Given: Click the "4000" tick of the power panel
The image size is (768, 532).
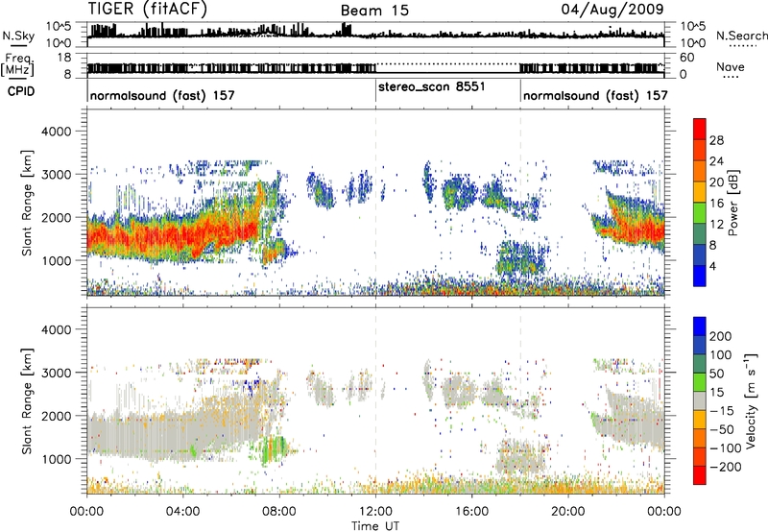Looking at the screenshot, I should (56, 132).
